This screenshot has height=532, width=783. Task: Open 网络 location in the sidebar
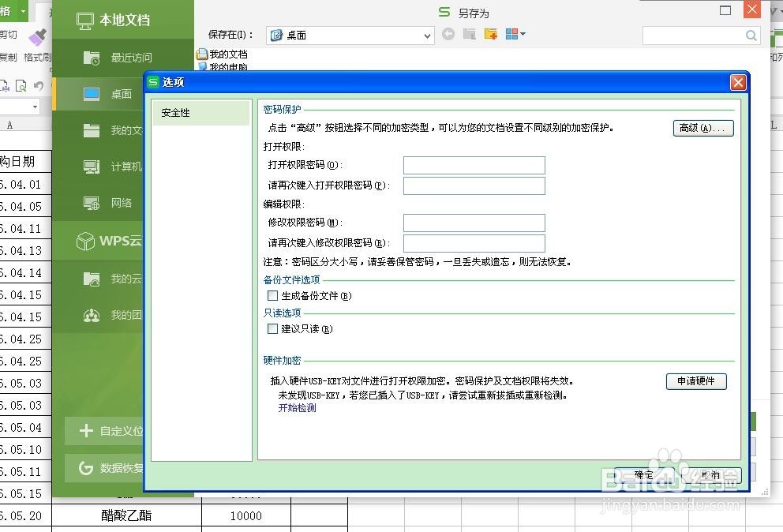pyautogui.click(x=118, y=203)
